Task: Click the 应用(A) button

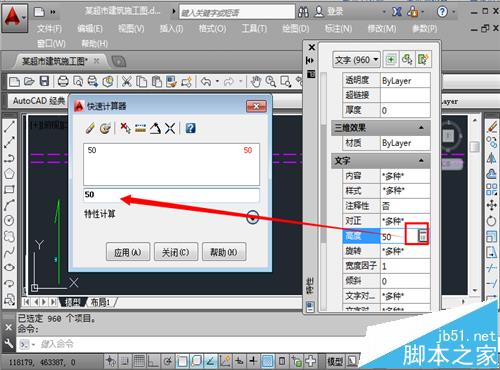Action: pyautogui.click(x=128, y=252)
